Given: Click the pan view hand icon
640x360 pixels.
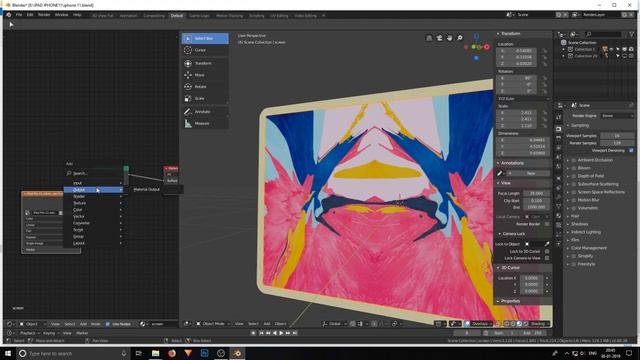Looking at the screenshot, I should click(449, 38).
